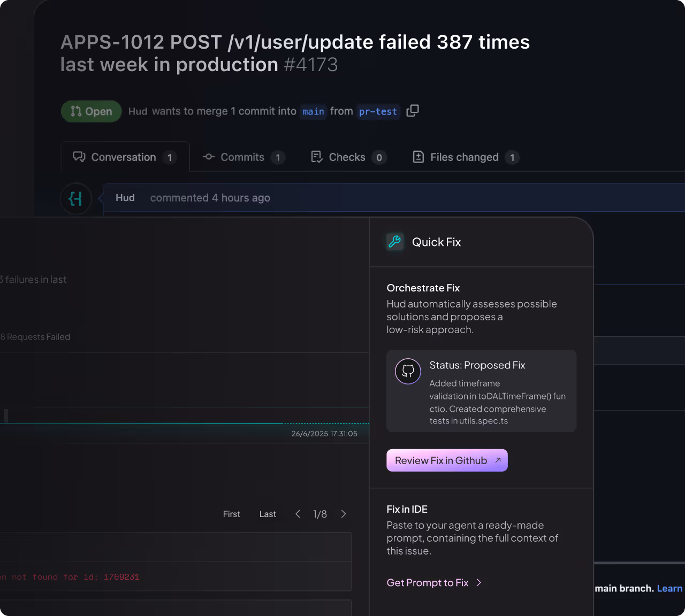Click the Fix in IDE heading
The height and width of the screenshot is (616, 685).
click(407, 509)
